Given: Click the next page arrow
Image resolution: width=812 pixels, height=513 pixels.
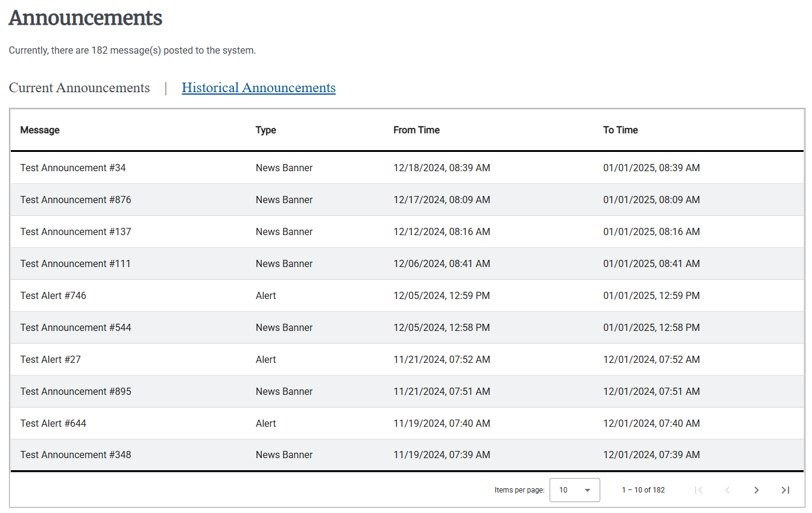Looking at the screenshot, I should point(756,490).
